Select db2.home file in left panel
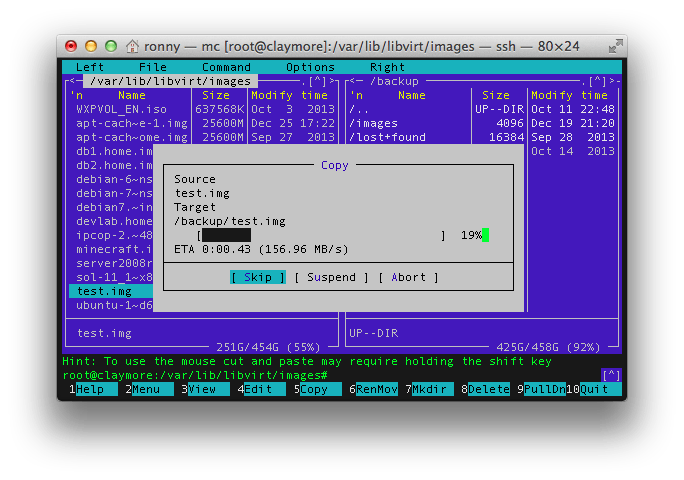Viewport: 684px width, 480px height. click(x=114, y=165)
